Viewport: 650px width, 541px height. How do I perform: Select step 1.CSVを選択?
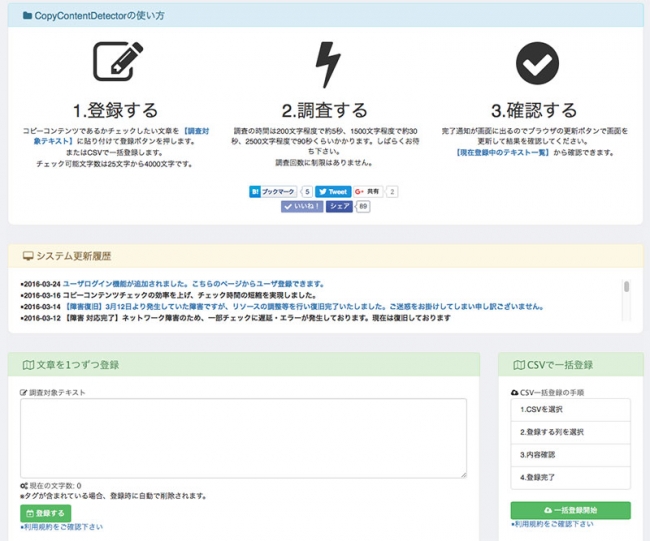tap(570, 410)
